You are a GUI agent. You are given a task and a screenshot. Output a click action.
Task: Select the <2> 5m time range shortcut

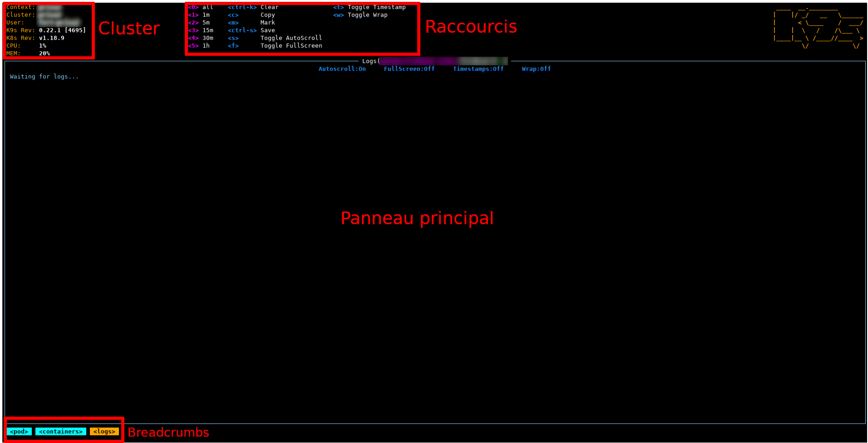point(199,23)
